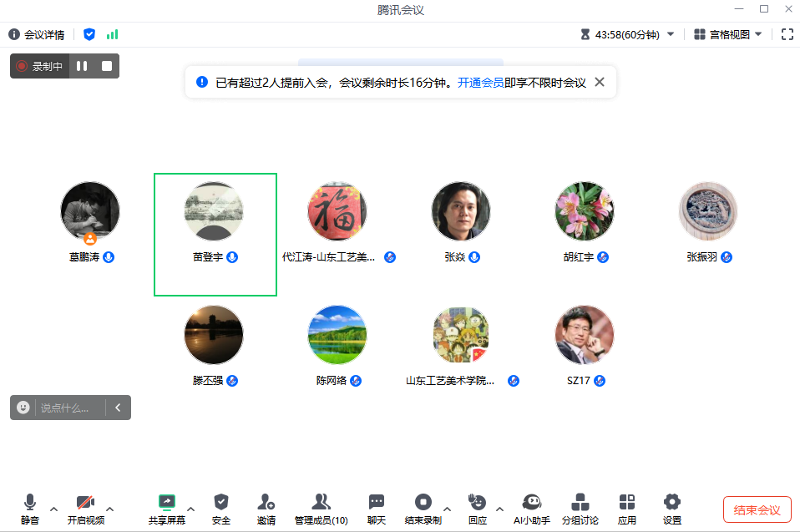This screenshot has height=532, width=800.
Task: Click muted mic beside 山东工艺美术学院 name
Action: click(514, 381)
